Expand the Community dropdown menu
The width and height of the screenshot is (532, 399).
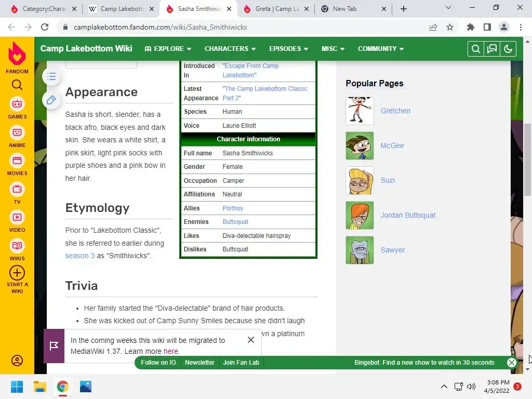point(381,49)
